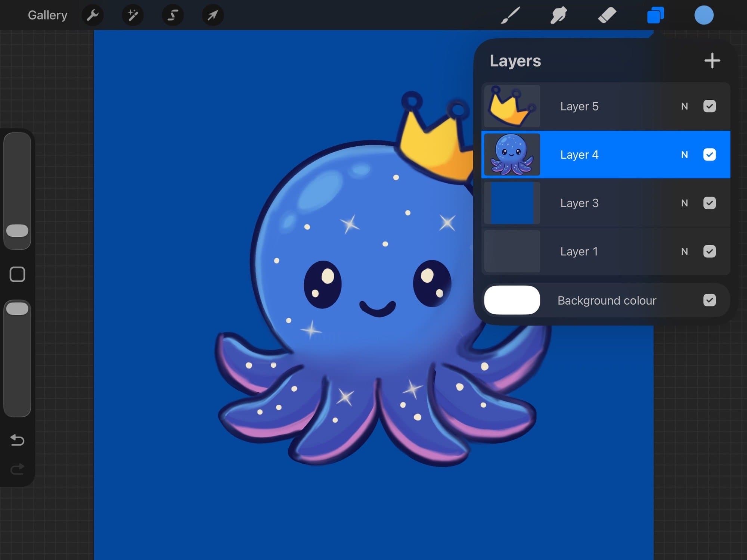Open Layer 1 blend mode N
The image size is (747, 560).
684,252
